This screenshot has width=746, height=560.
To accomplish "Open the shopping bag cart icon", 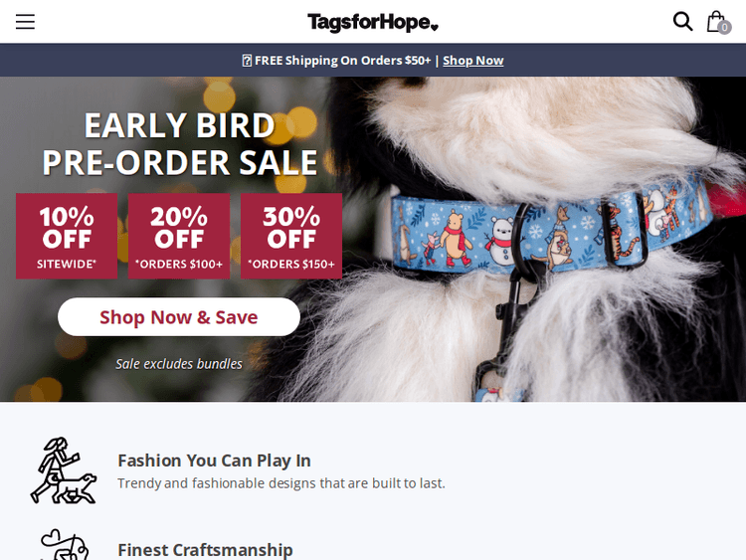I will pyautogui.click(x=715, y=22).
